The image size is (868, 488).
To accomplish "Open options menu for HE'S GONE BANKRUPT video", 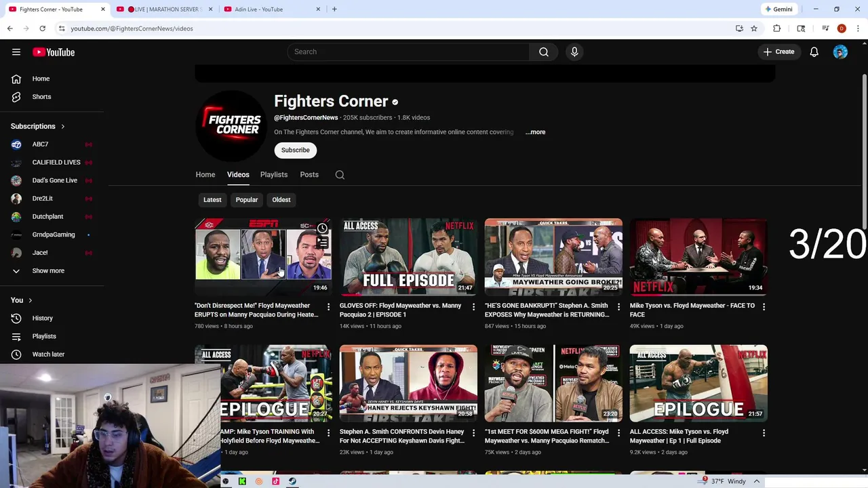I will pos(618,307).
